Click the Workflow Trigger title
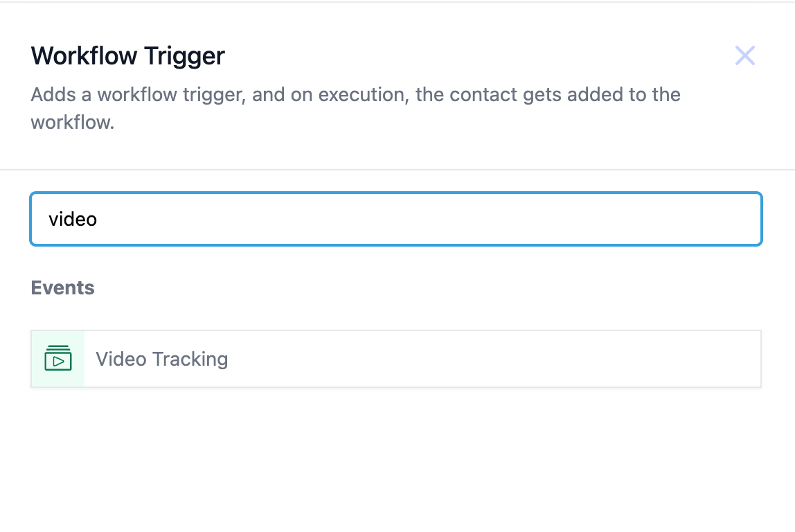 (128, 55)
